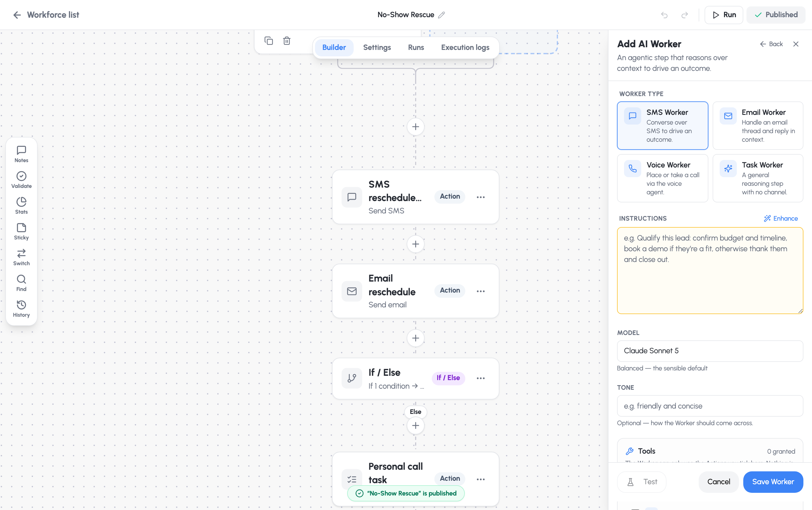The image size is (812, 510).
Task: Duplicate the selected node
Action: pyautogui.click(x=269, y=41)
